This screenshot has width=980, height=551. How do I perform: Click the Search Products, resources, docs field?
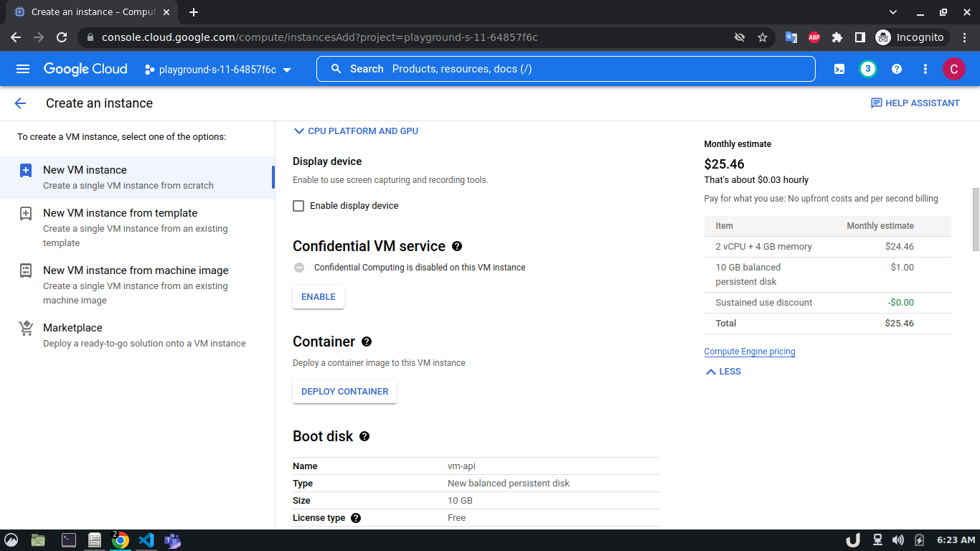[566, 69]
